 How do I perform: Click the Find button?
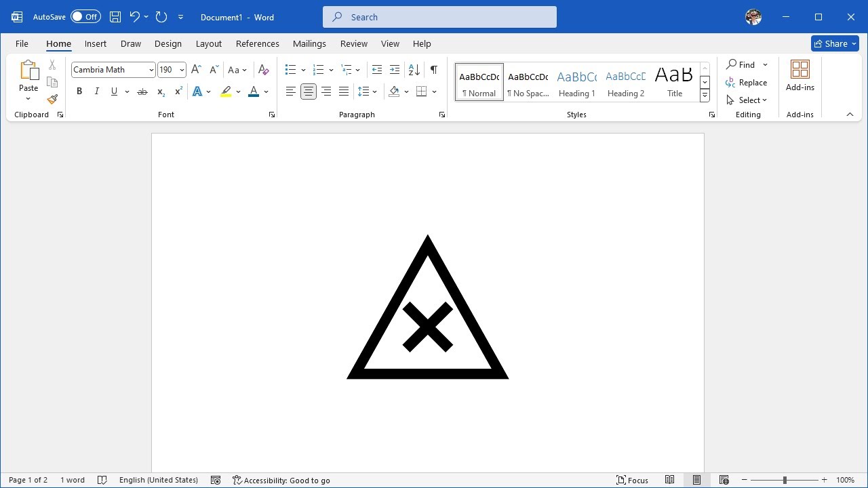[x=741, y=64]
